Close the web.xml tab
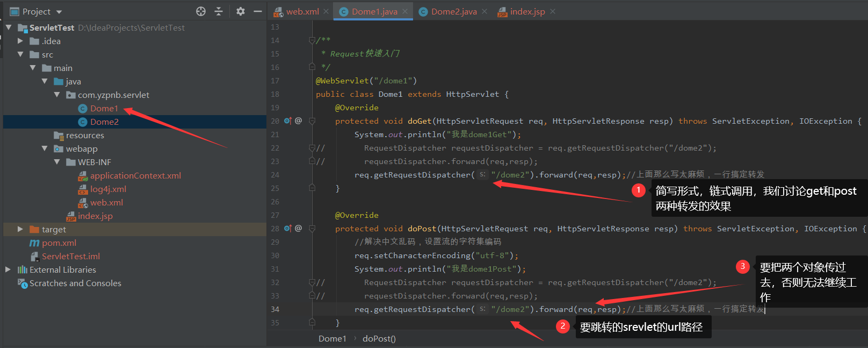Image resolution: width=868 pixels, height=348 pixels. [x=326, y=11]
